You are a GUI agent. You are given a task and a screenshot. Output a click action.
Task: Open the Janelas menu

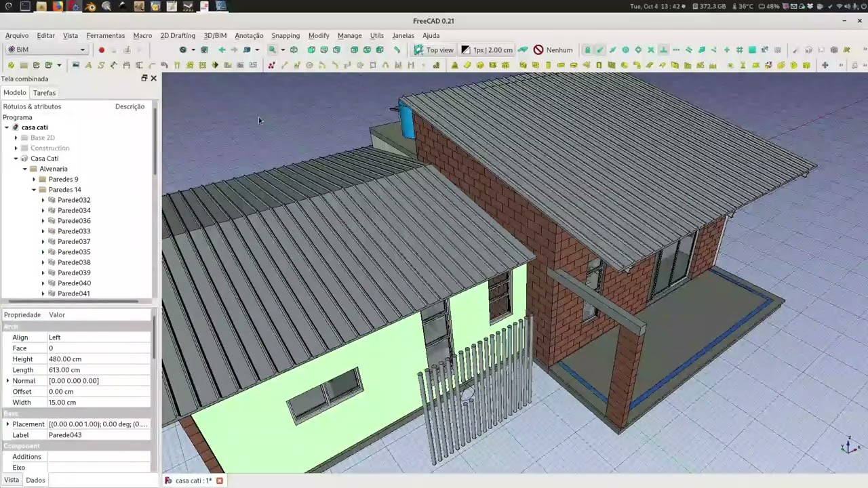(403, 35)
